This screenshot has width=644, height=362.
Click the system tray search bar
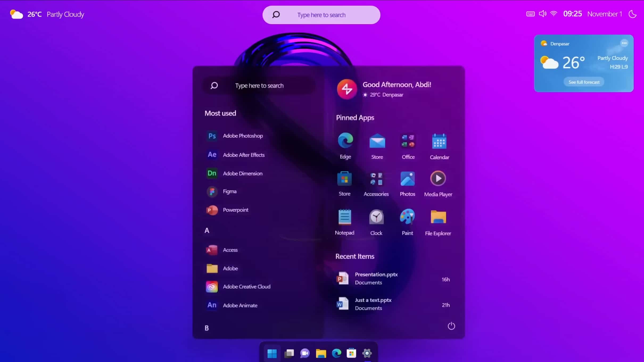[321, 15]
